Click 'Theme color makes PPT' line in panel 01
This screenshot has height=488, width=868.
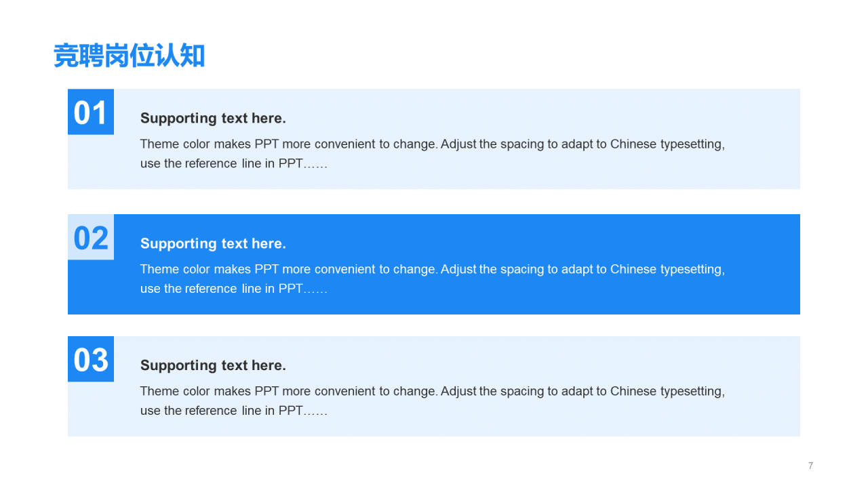(x=433, y=144)
